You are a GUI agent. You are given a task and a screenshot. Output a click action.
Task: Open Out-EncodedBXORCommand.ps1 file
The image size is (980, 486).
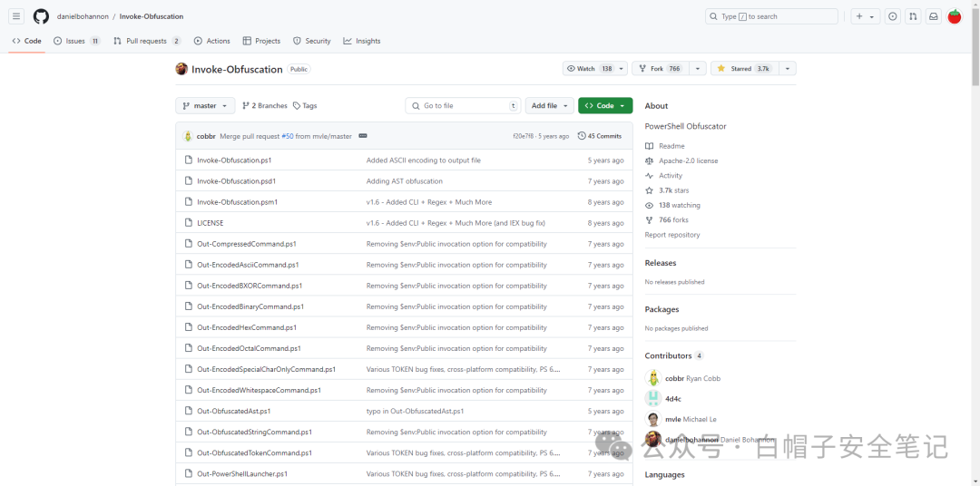[250, 286]
